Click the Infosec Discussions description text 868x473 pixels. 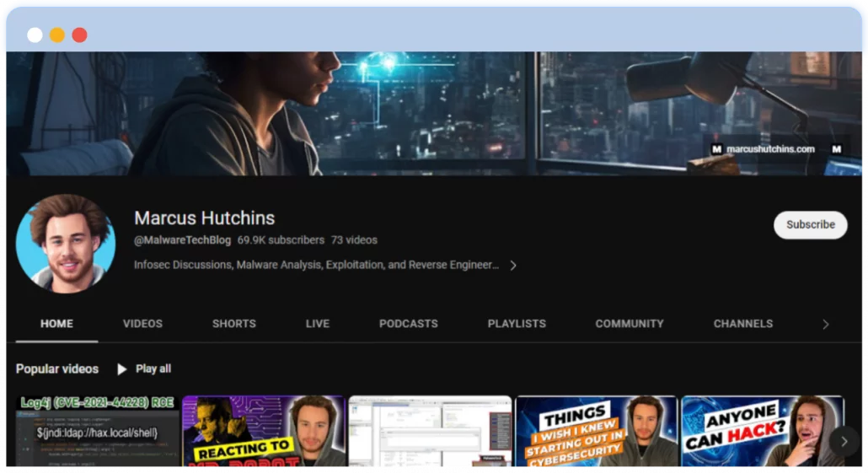(x=316, y=265)
